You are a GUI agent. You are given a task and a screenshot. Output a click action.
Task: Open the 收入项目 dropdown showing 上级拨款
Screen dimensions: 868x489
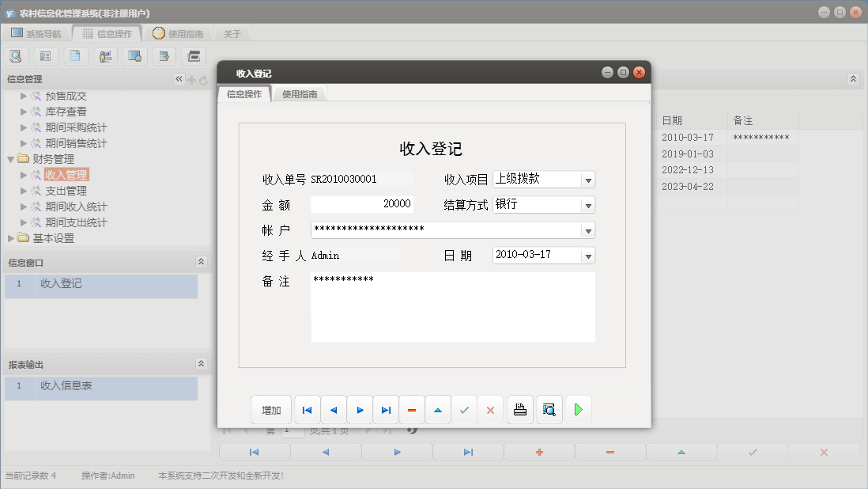587,179
